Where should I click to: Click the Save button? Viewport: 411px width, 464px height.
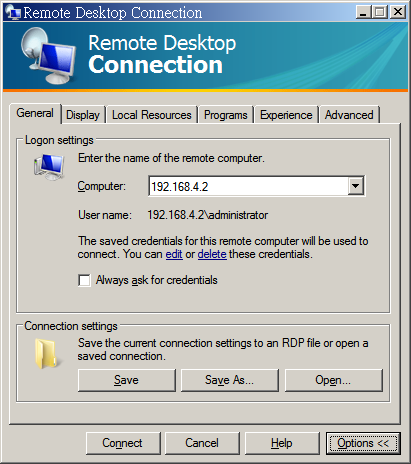pos(126,380)
